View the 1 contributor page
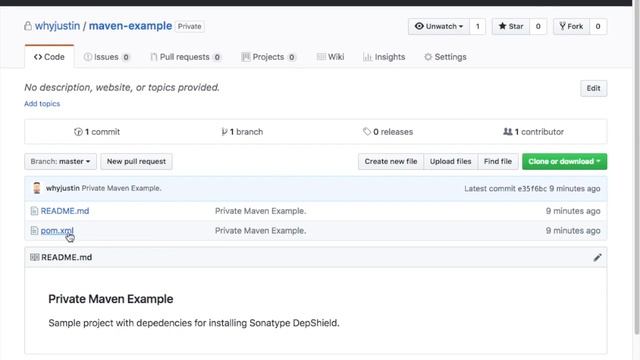The image size is (640, 360). 533,132
